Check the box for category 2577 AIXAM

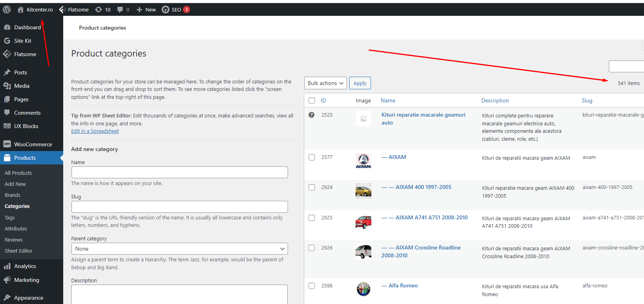coord(312,157)
